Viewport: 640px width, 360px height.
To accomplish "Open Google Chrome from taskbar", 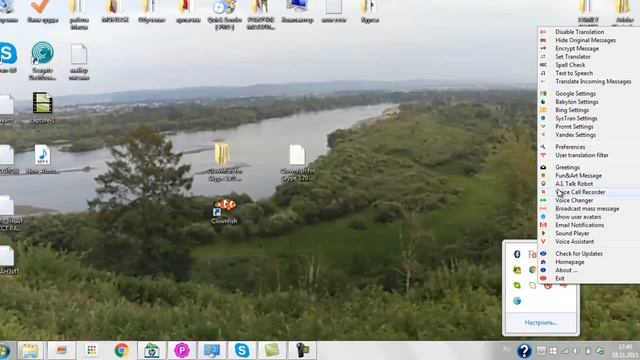I will [x=121, y=351].
